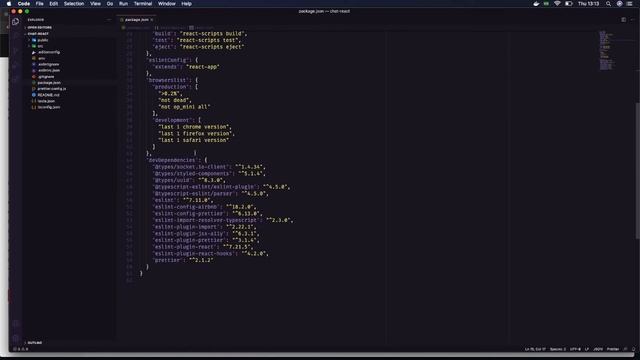Open the README.md file
The image size is (640, 360).
(48, 95)
